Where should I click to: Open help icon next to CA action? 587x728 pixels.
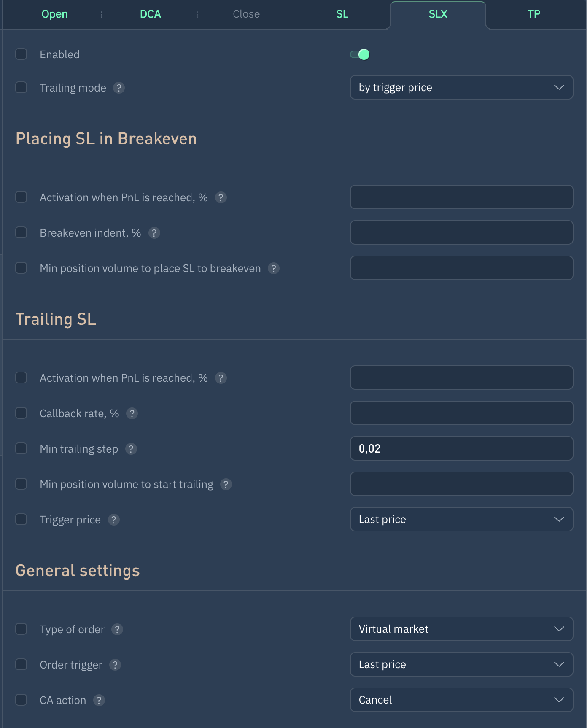[x=99, y=700]
